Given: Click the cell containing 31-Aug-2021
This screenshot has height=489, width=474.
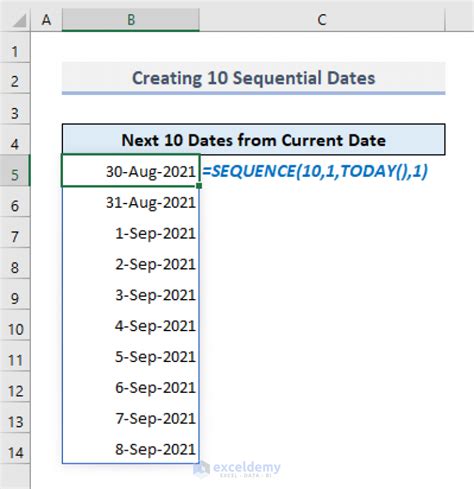Looking at the screenshot, I should tap(131, 202).
